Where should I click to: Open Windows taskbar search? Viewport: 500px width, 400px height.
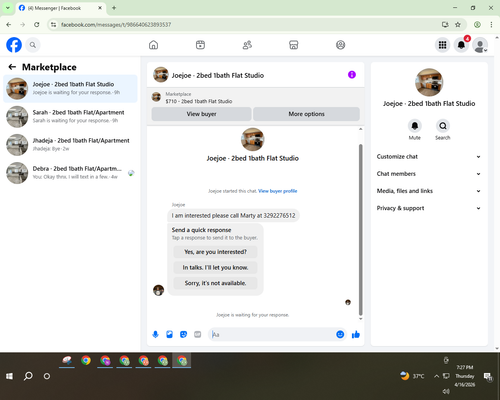[28, 376]
